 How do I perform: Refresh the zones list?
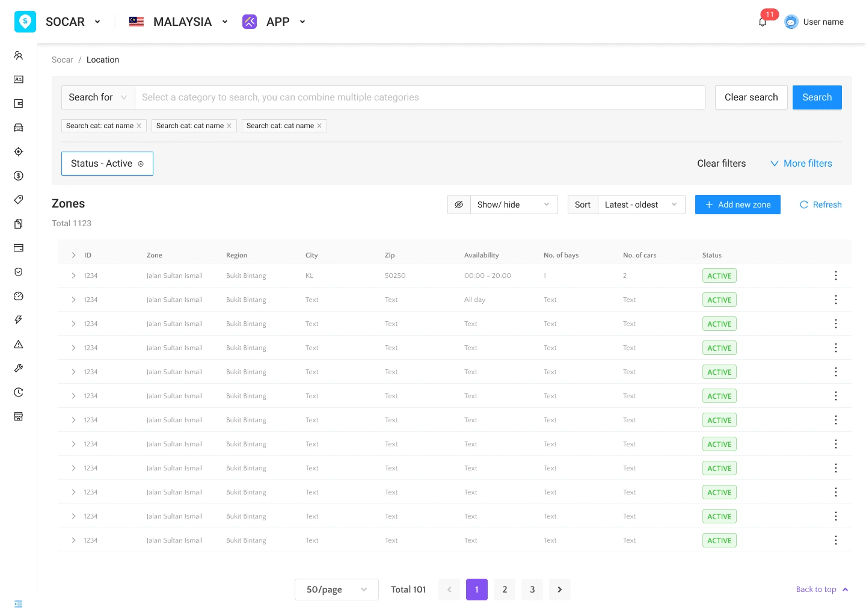click(x=820, y=205)
